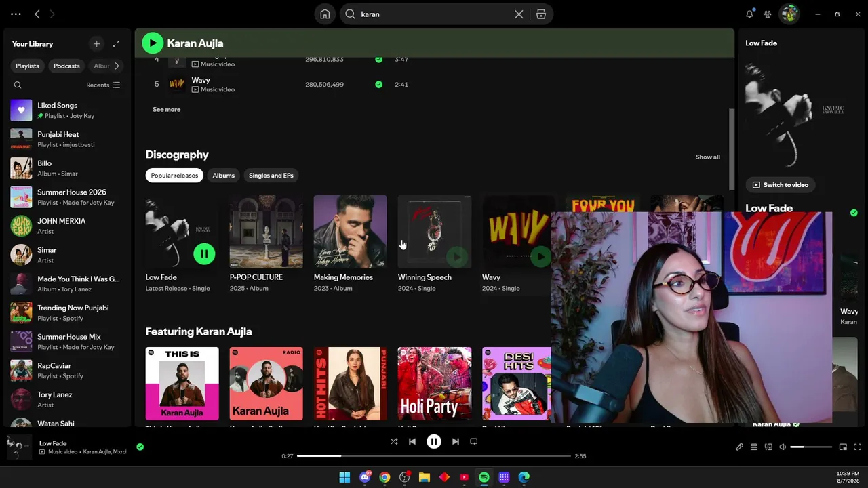Viewport: 868px width, 488px height.
Task: Select the Playlists library filter
Action: click(28, 66)
